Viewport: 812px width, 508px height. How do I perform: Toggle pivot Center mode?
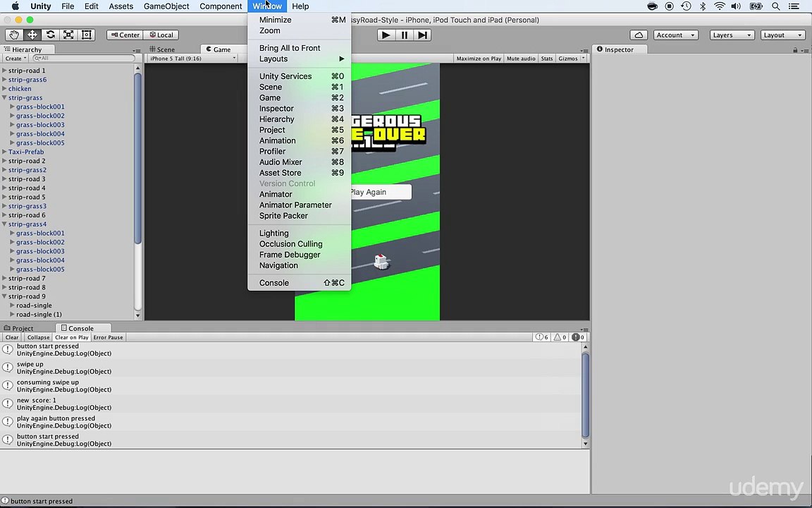[x=125, y=35]
